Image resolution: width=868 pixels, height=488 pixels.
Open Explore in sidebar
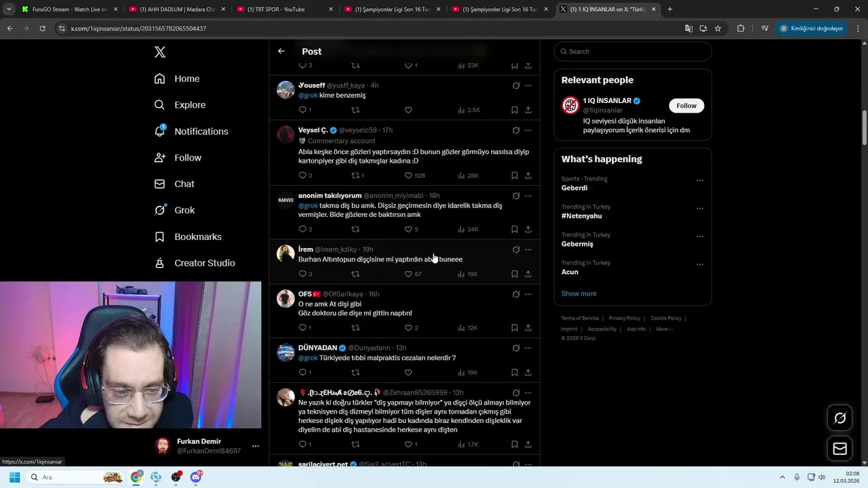pos(180,105)
